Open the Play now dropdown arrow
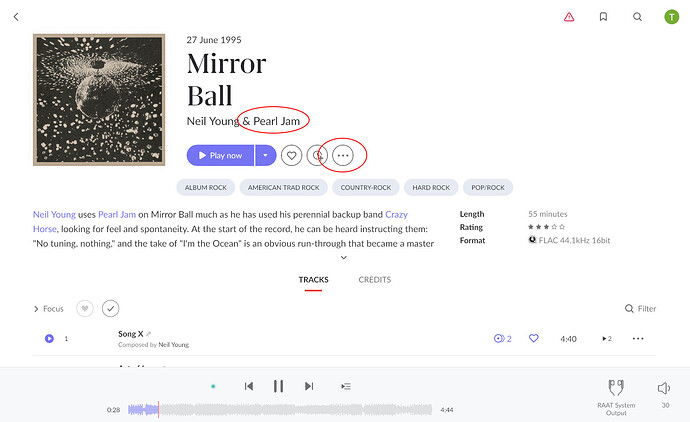The height and width of the screenshot is (422, 690). pos(265,155)
